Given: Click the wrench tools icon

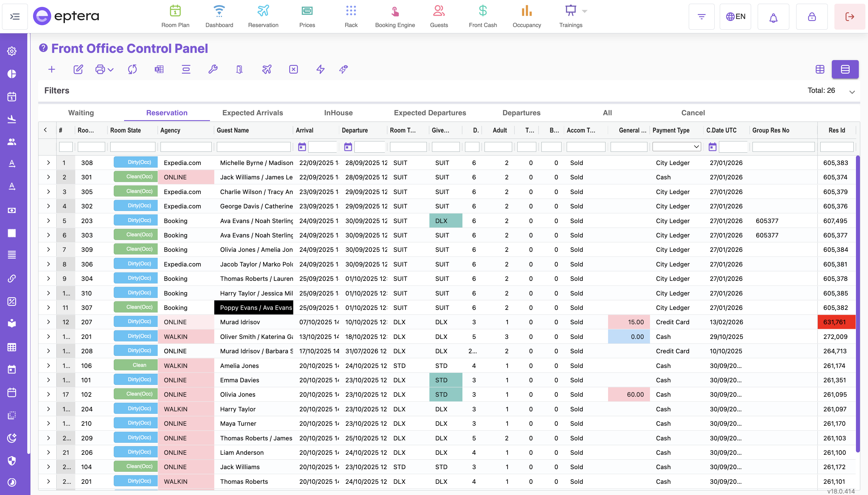Looking at the screenshot, I should (213, 69).
